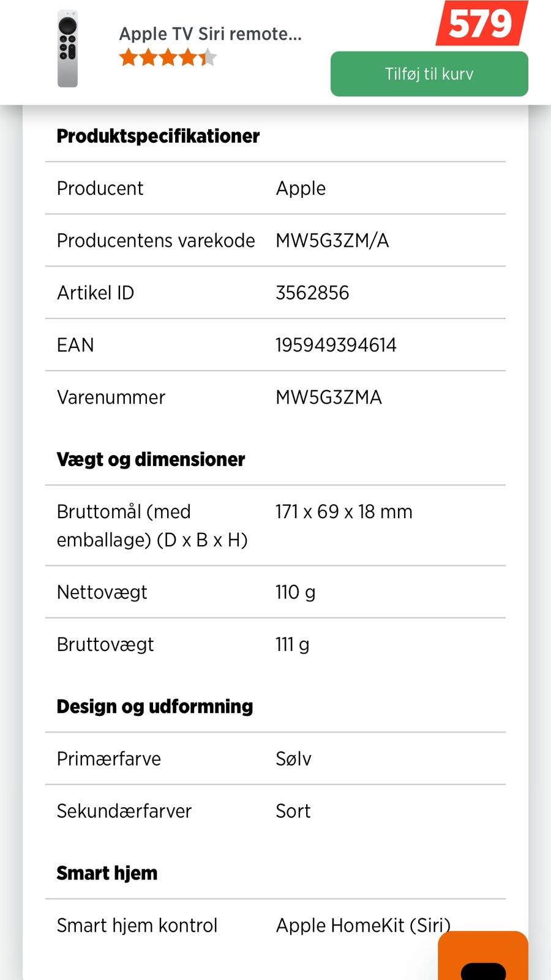
Task: Click the Varenummer value MW5G3ZMA
Action: pyautogui.click(x=329, y=398)
